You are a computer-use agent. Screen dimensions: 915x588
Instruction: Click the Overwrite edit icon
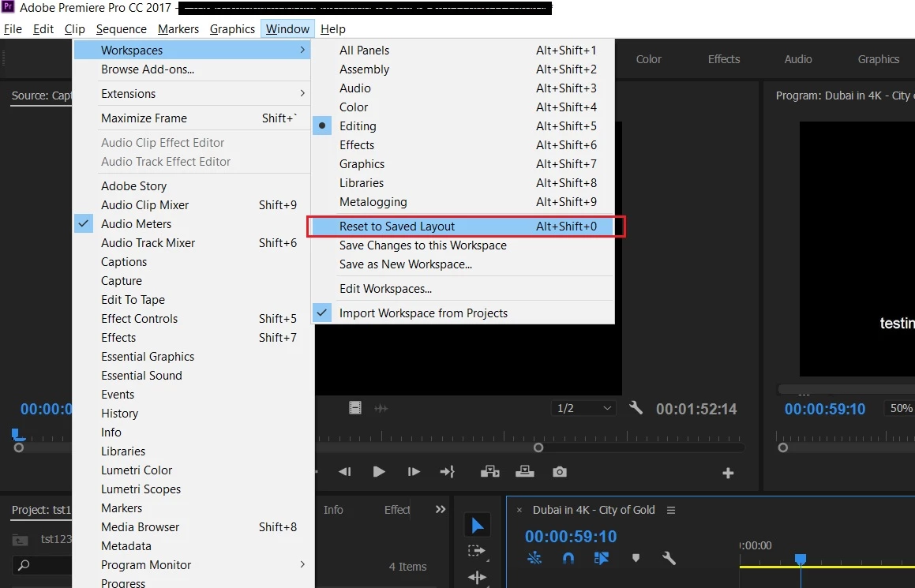click(x=525, y=470)
